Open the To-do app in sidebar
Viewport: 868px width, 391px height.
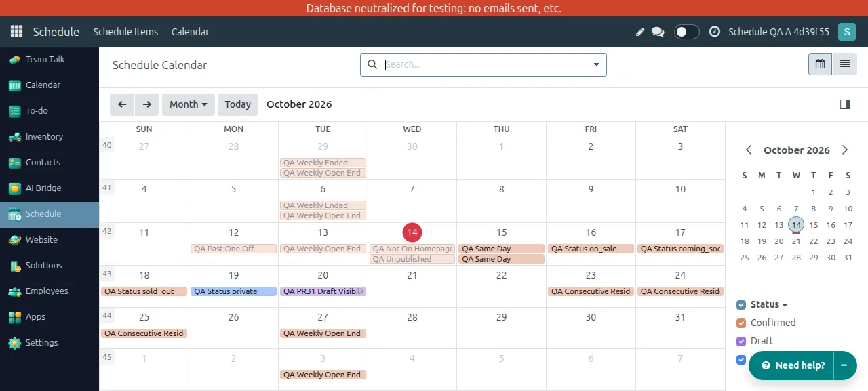coord(50,111)
